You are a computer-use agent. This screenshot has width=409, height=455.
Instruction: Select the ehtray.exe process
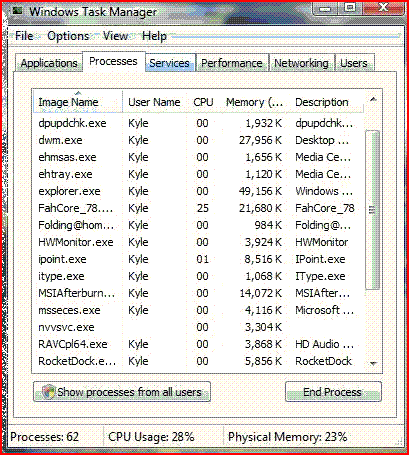click(198, 174)
